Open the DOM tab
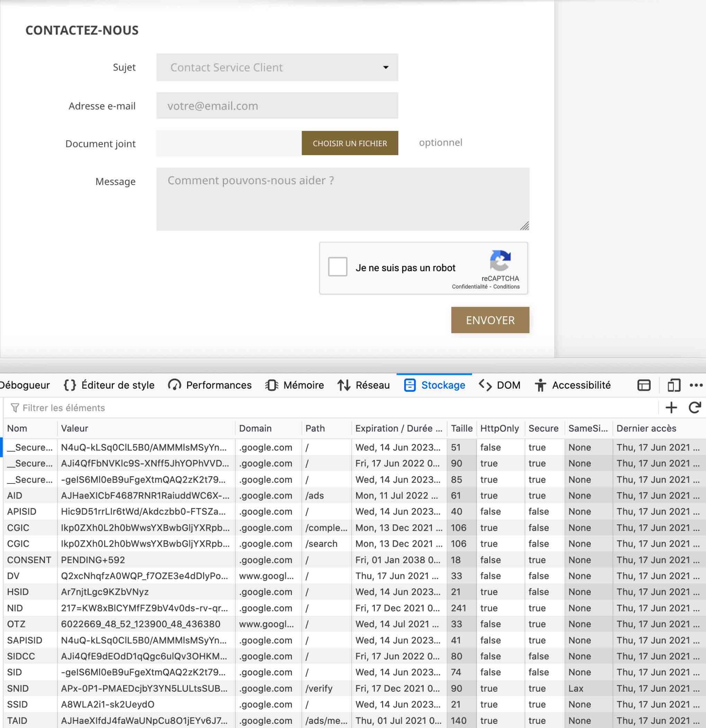The width and height of the screenshot is (706, 728). [x=499, y=385]
